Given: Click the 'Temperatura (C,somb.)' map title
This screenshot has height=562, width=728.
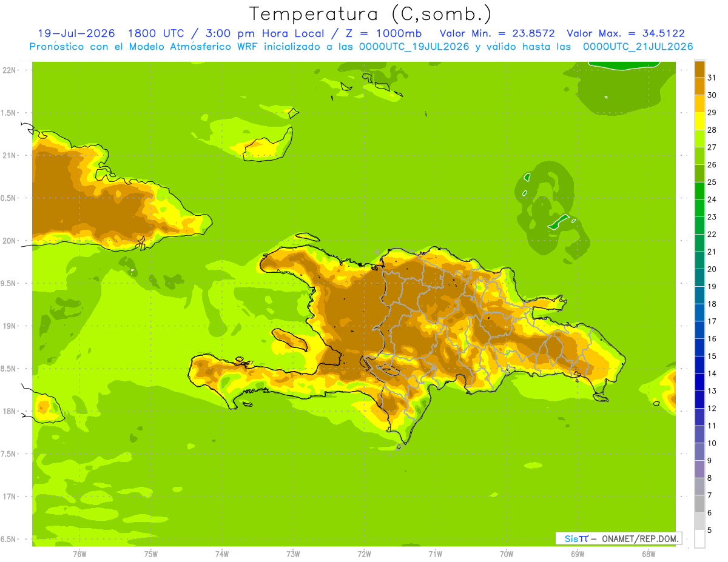Looking at the screenshot, I should click(371, 14).
